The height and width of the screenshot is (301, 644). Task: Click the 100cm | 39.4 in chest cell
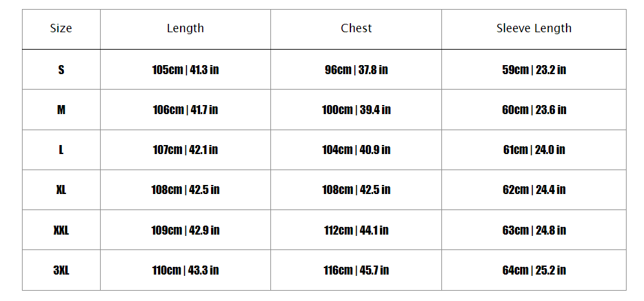click(356, 110)
